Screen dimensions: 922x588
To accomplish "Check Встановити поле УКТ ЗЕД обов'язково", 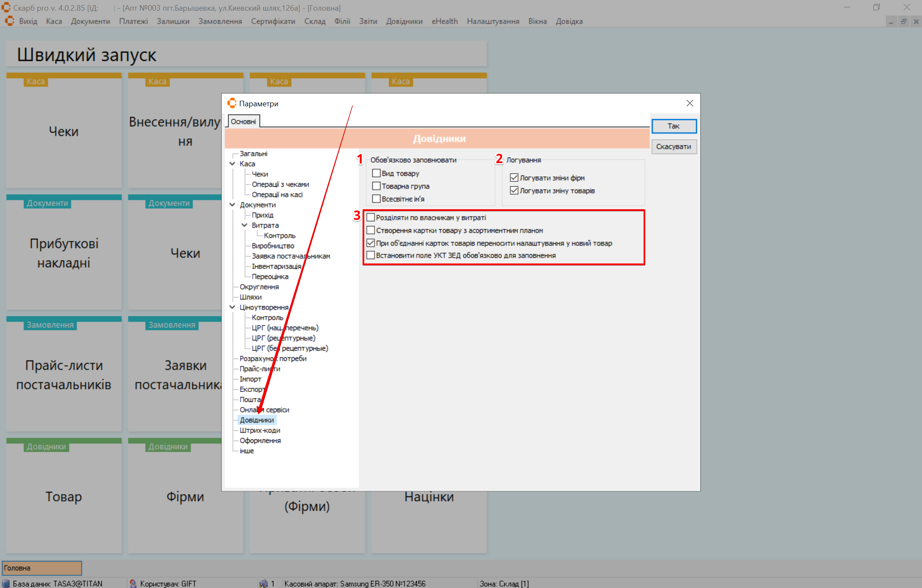I will click(371, 255).
